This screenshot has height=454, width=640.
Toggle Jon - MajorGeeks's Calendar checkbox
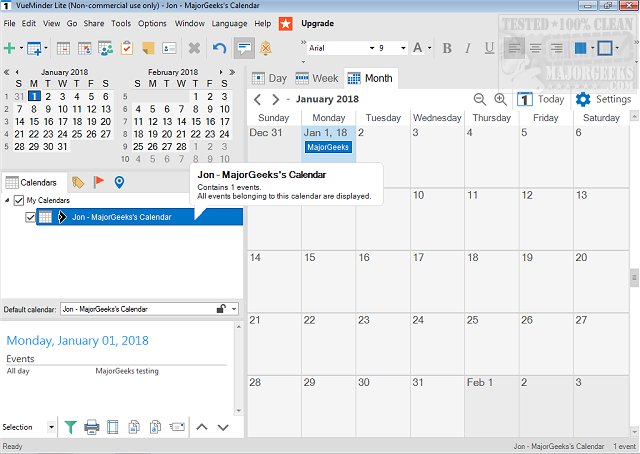(x=30, y=217)
